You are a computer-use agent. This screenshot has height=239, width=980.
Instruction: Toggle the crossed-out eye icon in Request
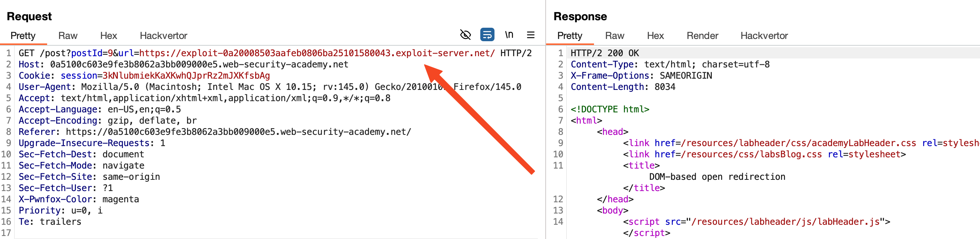tap(465, 35)
